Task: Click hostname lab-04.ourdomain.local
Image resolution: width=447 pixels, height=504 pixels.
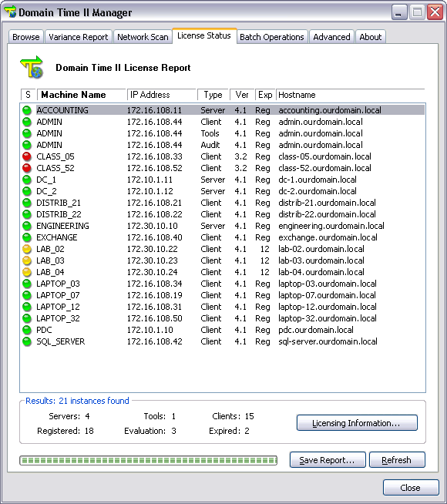Action: (321, 272)
